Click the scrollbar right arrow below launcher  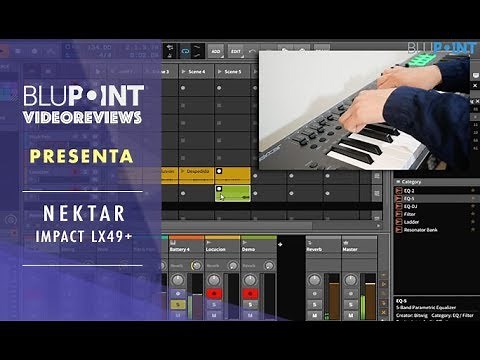coord(378,226)
